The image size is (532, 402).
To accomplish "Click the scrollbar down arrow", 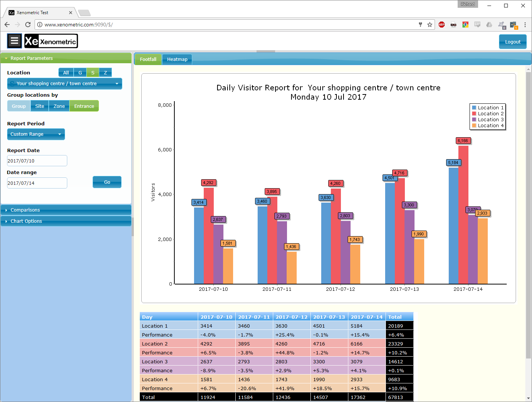I will tap(528, 399).
